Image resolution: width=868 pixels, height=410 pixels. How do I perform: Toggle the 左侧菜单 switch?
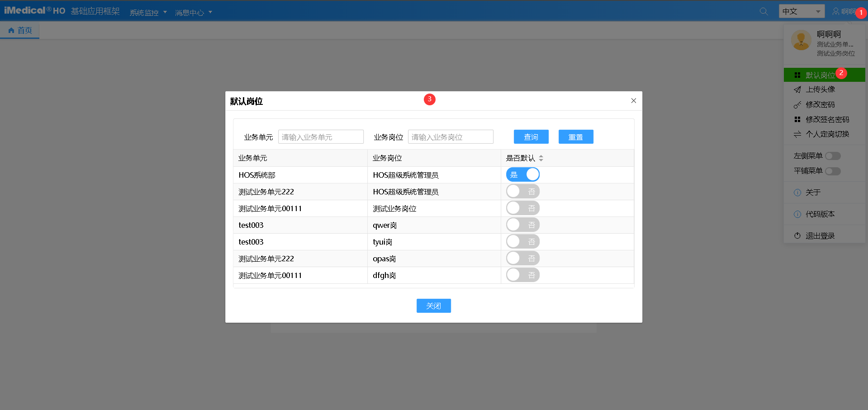coord(833,156)
